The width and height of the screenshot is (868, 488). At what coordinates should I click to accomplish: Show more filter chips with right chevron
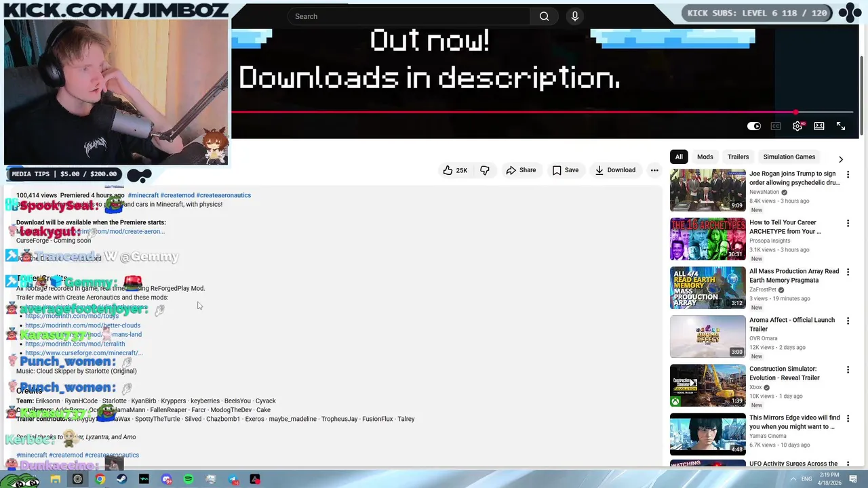click(841, 159)
